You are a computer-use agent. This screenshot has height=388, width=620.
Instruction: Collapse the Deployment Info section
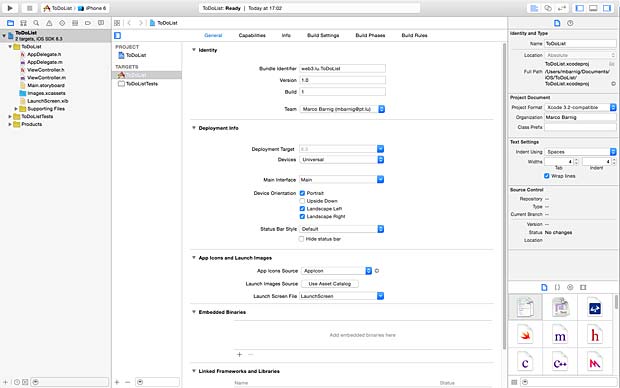click(x=194, y=128)
